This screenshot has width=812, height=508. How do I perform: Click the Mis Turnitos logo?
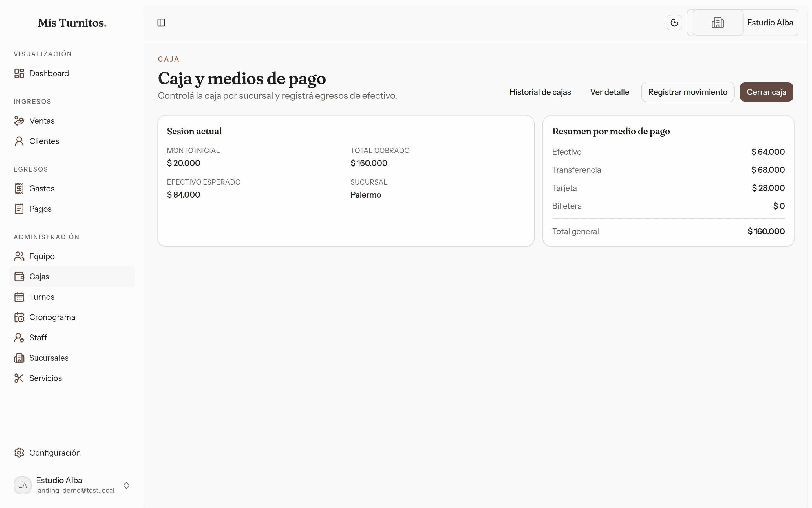coord(72,23)
